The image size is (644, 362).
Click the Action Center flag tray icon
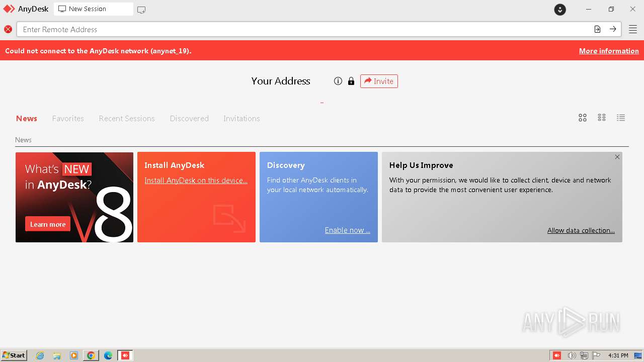coord(596,355)
